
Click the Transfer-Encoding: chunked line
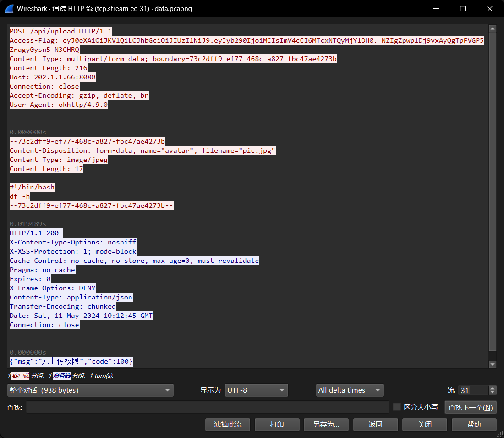tap(63, 306)
